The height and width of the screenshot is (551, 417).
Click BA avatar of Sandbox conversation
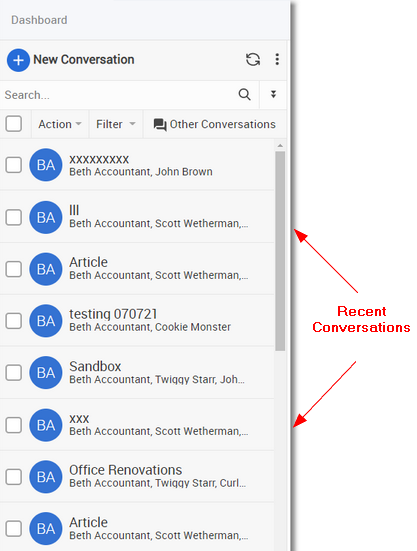46,372
